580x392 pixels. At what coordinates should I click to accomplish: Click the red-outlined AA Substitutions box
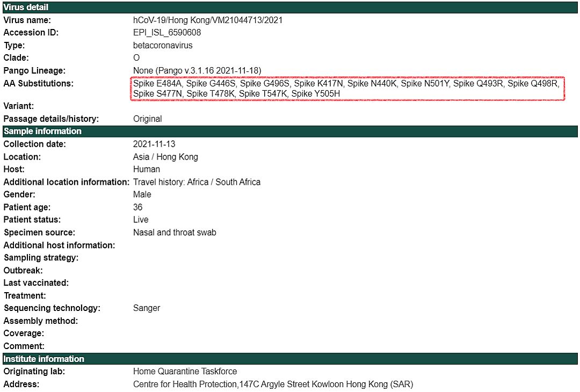(x=347, y=89)
